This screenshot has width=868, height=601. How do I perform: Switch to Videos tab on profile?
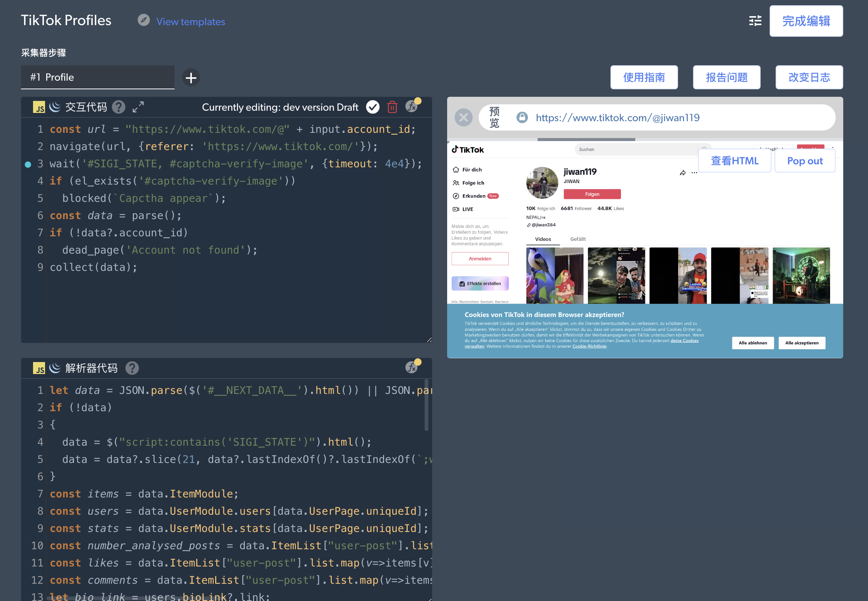click(x=542, y=239)
